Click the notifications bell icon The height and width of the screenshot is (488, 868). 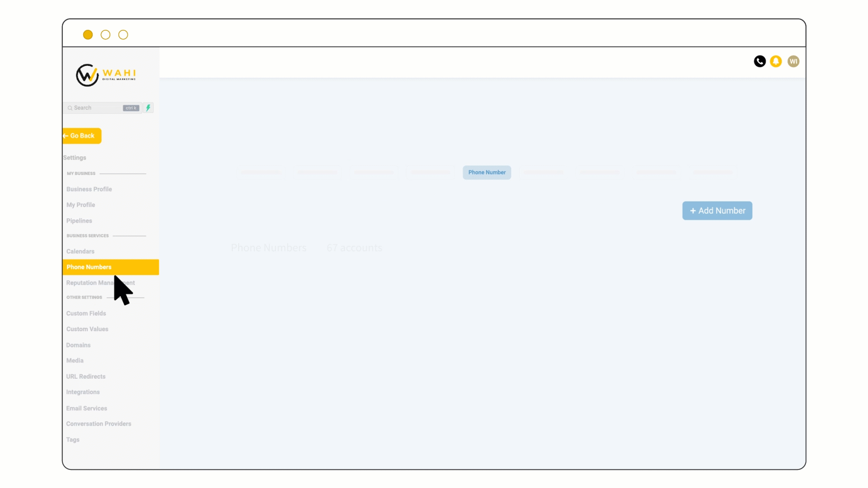(x=776, y=61)
